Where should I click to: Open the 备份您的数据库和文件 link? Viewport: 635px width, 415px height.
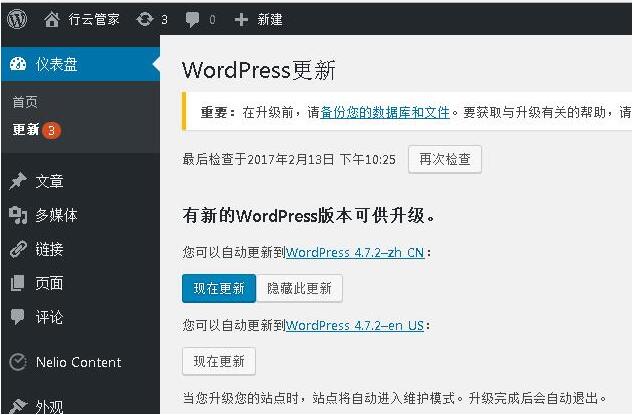(385, 112)
